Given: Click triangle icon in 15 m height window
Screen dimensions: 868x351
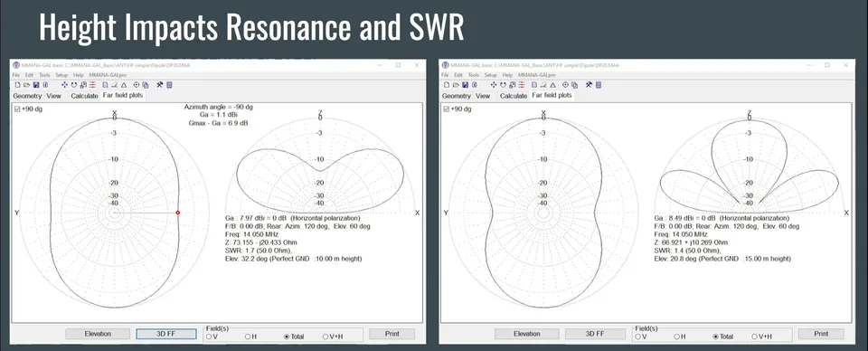Looking at the screenshot, I should point(553,85).
